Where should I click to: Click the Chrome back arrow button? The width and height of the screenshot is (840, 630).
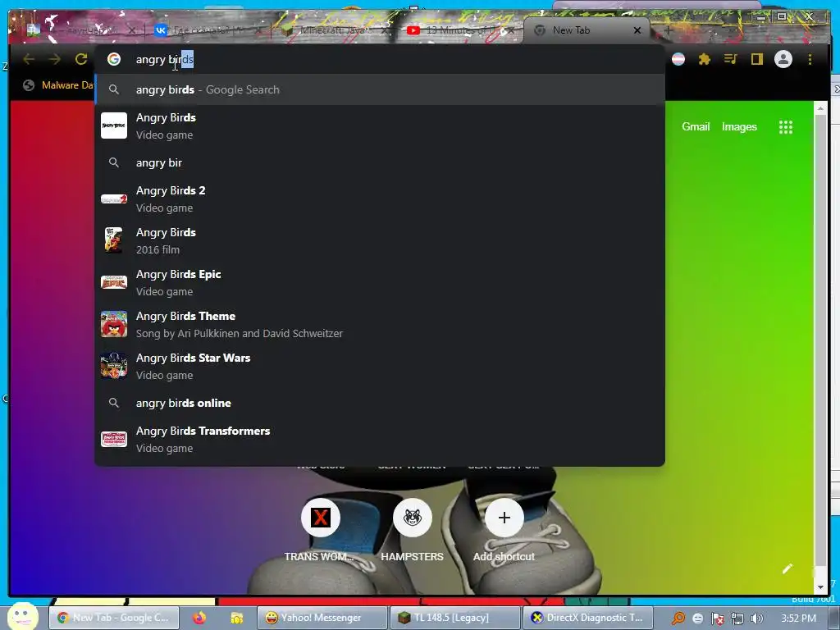[x=29, y=59]
